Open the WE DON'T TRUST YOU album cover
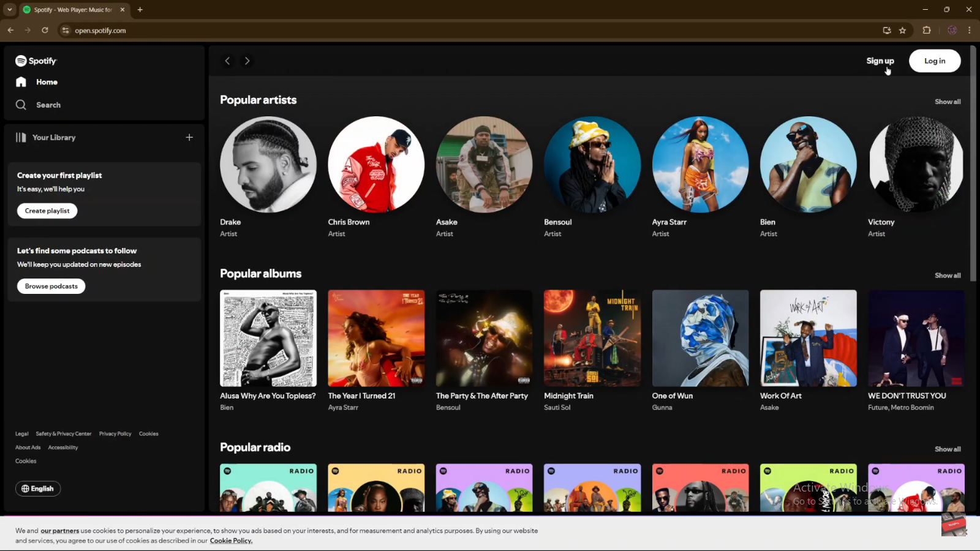 [x=916, y=338]
